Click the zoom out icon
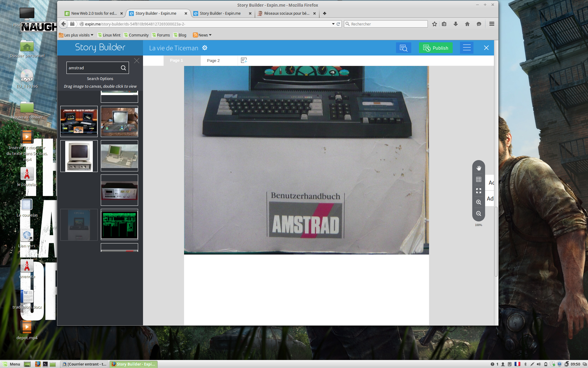This screenshot has width=588, height=368. [478, 214]
